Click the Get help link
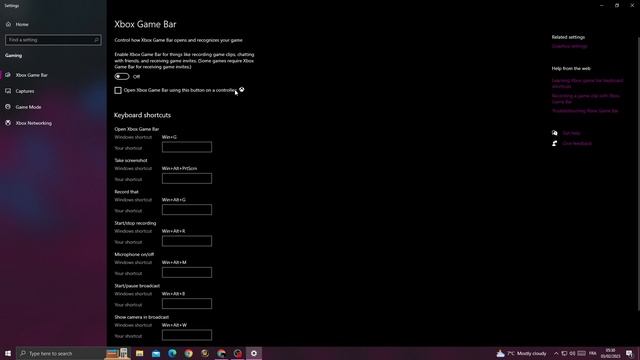The image size is (640, 360). tap(571, 133)
